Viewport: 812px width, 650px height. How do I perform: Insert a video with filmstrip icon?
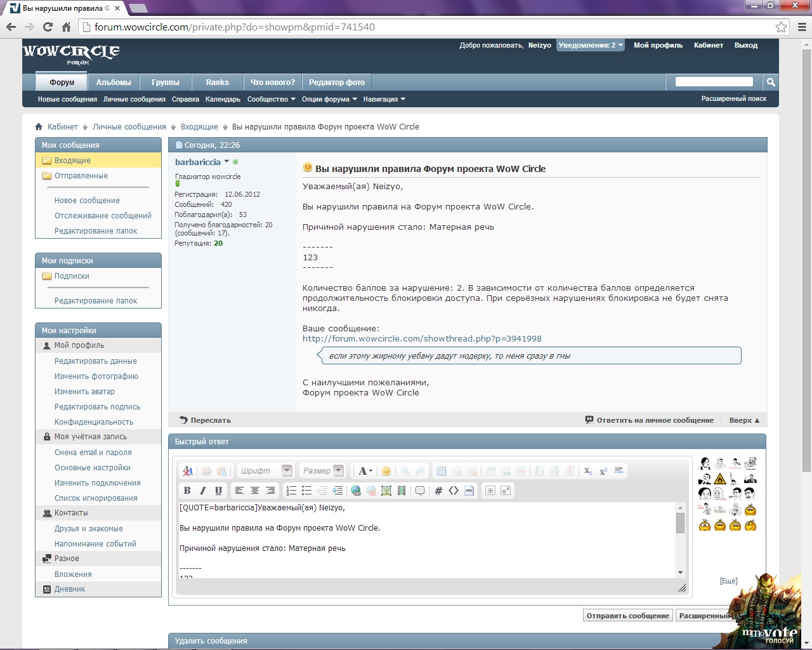402,491
